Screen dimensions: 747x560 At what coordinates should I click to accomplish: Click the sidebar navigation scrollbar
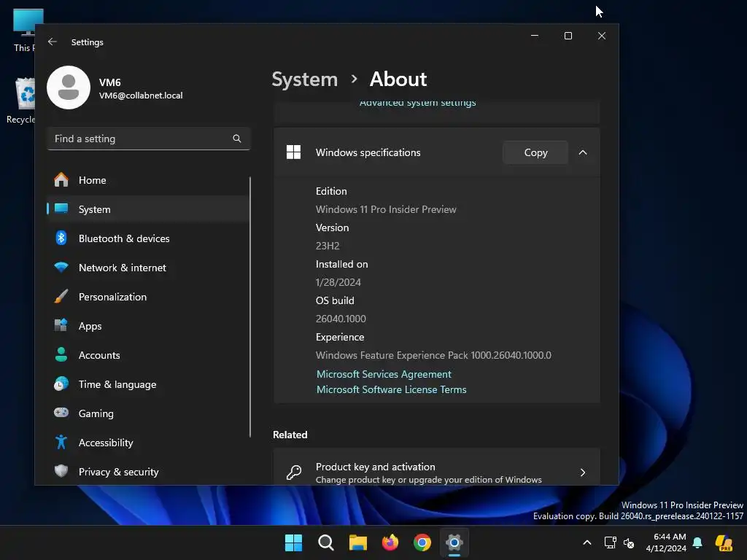[250, 307]
